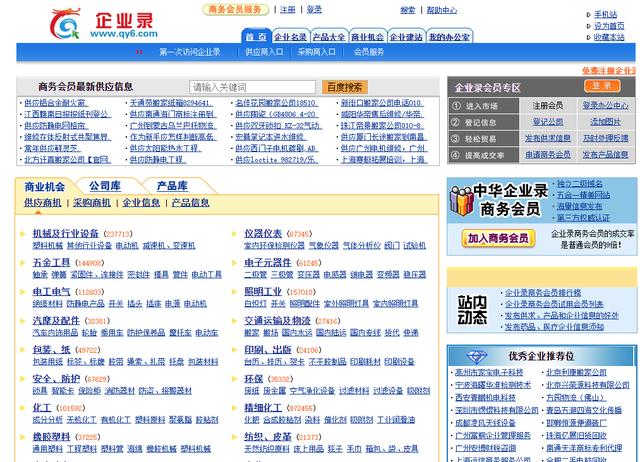The image size is (640, 462).
Task: Click the arrow icon beside 设为首页
Action: [588, 26]
